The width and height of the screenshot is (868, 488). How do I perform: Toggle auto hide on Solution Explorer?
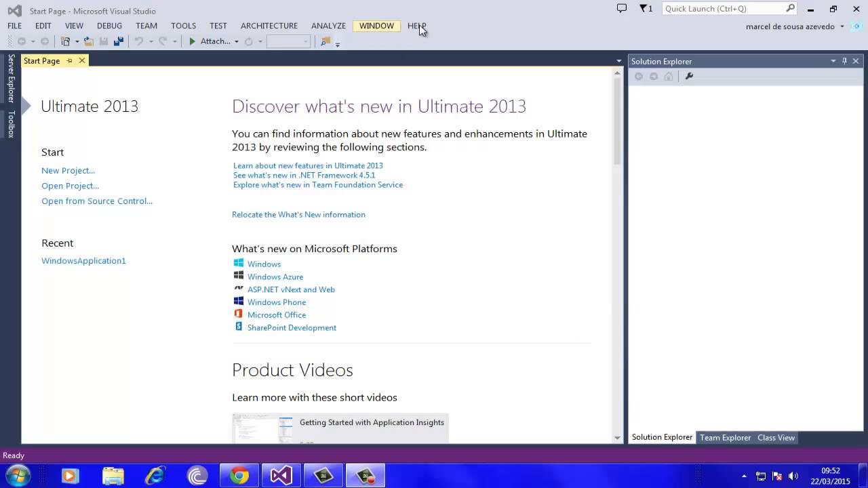click(845, 61)
